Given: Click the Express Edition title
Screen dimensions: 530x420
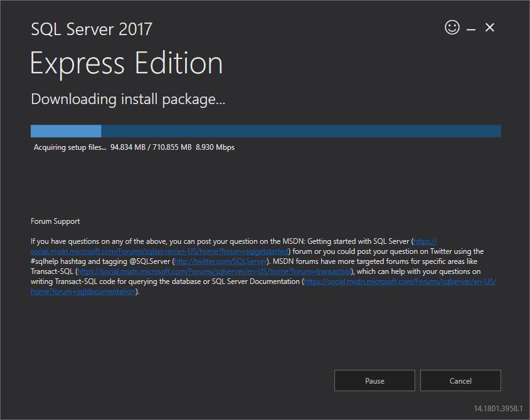Looking at the screenshot, I should tap(127, 63).
